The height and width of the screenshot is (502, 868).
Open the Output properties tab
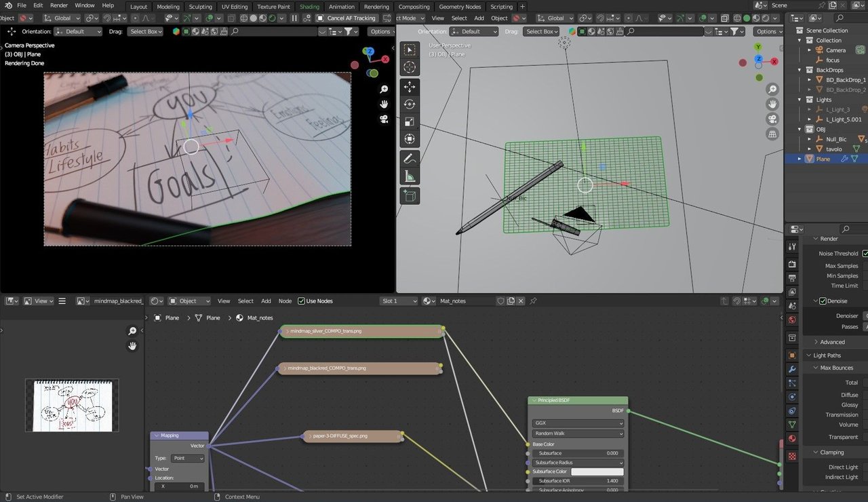pos(792,278)
